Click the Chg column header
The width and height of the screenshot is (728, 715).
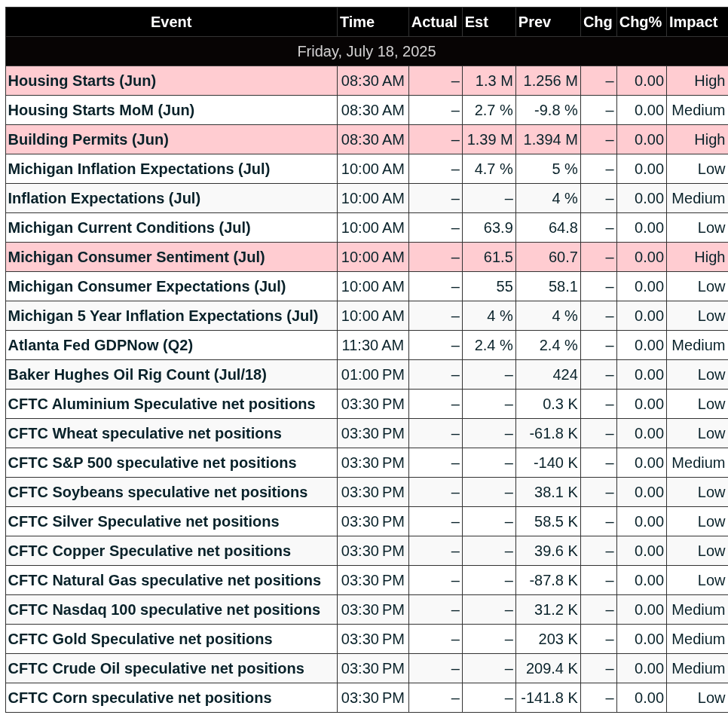click(598, 22)
